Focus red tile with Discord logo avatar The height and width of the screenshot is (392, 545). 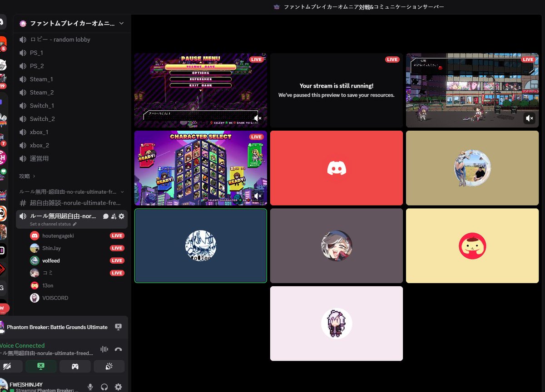pos(337,168)
